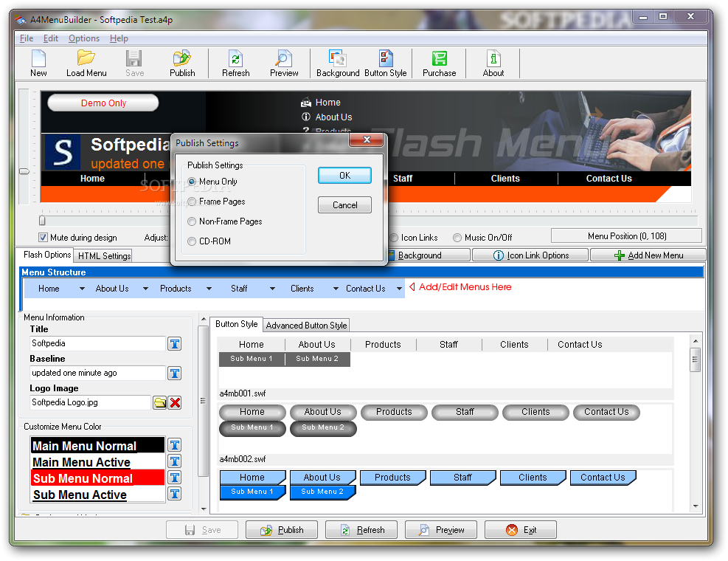Click the Exit button
Viewport: 728px width, 561px height.
click(x=521, y=530)
